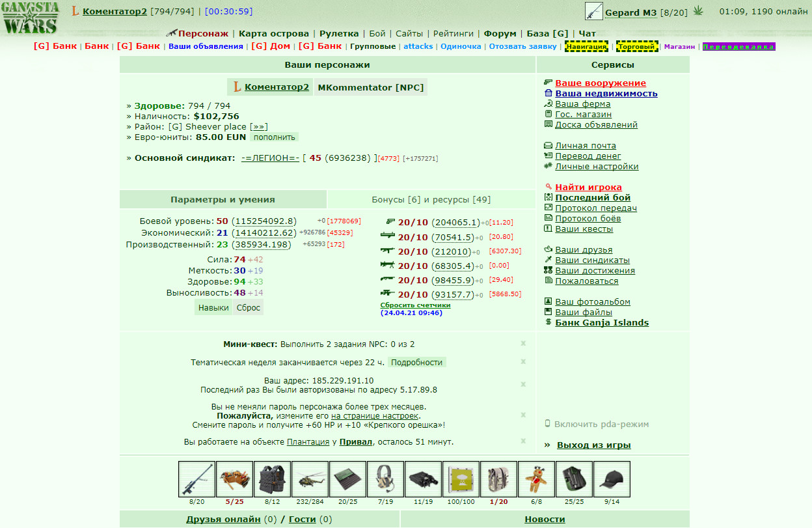The width and height of the screenshot is (812, 528).
Task: Open Чат in main menu
Action: pyautogui.click(x=588, y=33)
